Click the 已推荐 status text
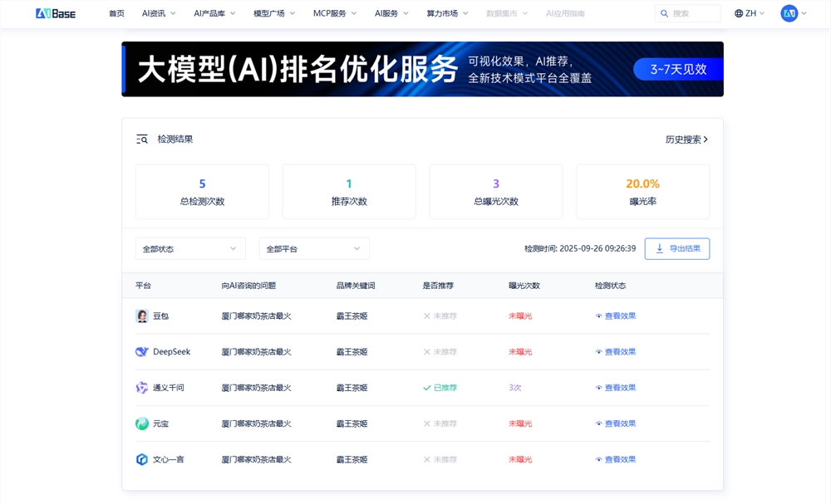Viewport: 831px width, 504px height. tap(445, 388)
